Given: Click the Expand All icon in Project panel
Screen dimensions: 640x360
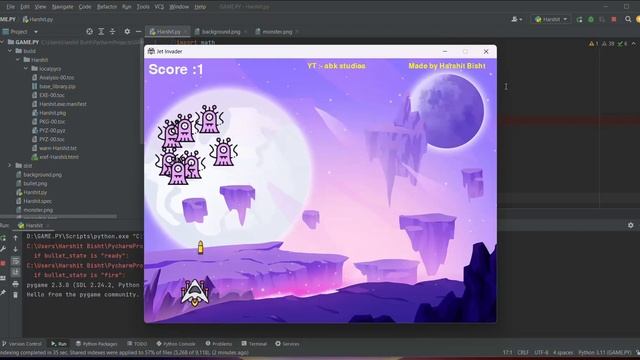Looking at the screenshot, I should pyautogui.click(x=101, y=31).
